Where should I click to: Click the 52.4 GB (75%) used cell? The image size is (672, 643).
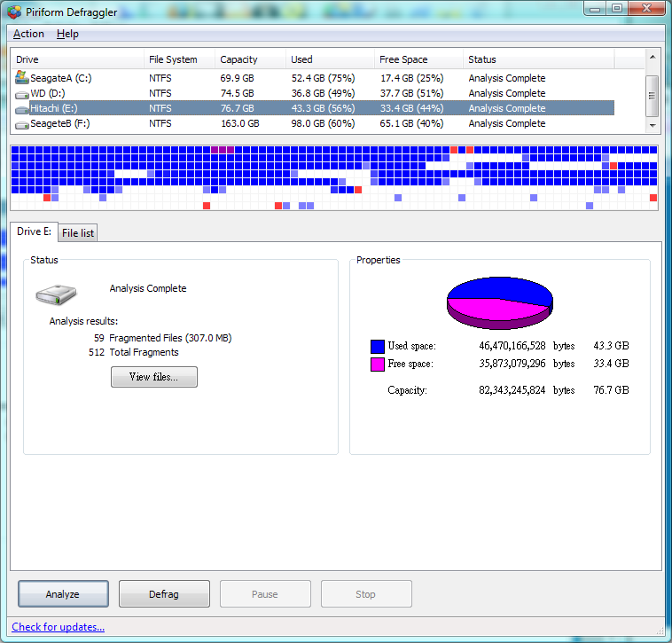[x=323, y=78]
